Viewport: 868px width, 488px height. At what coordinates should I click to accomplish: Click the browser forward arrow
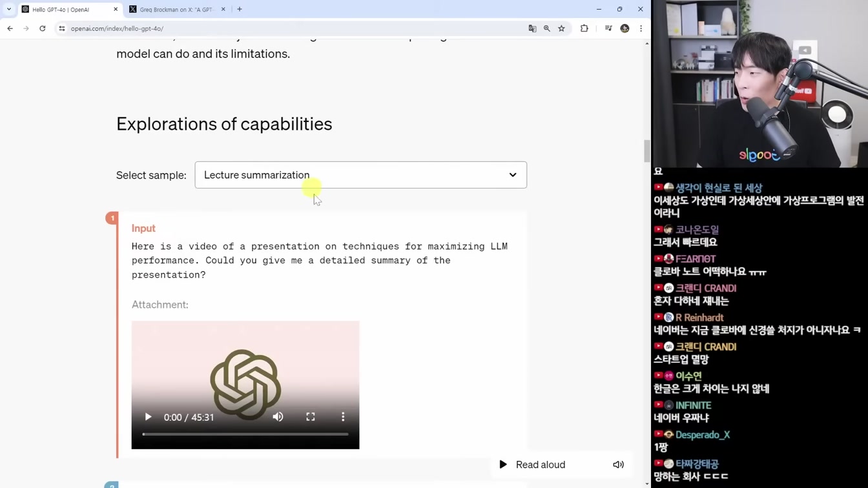[x=26, y=28]
